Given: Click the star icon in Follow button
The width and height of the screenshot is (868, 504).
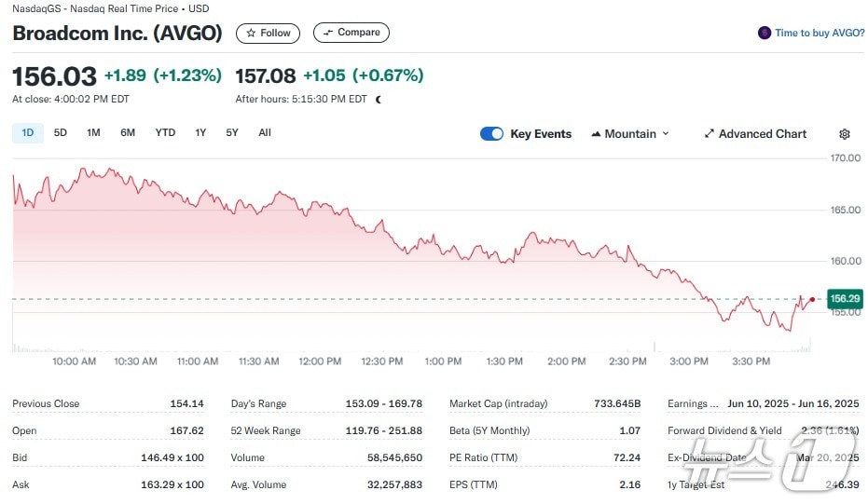Looking at the screenshot, I should tap(252, 33).
